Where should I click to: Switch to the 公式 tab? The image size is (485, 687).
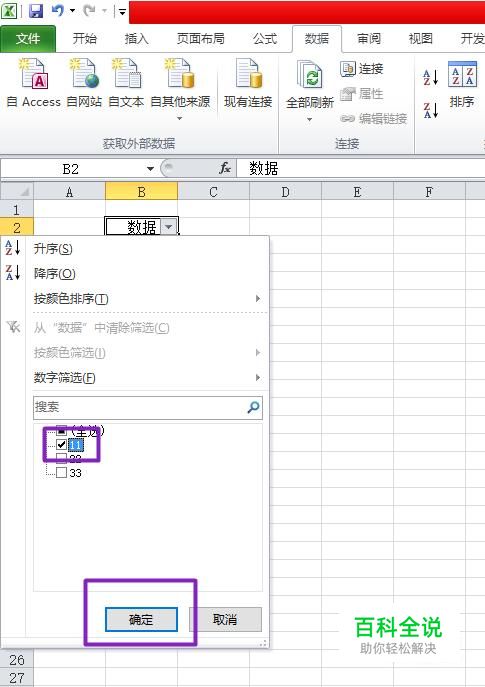265,39
